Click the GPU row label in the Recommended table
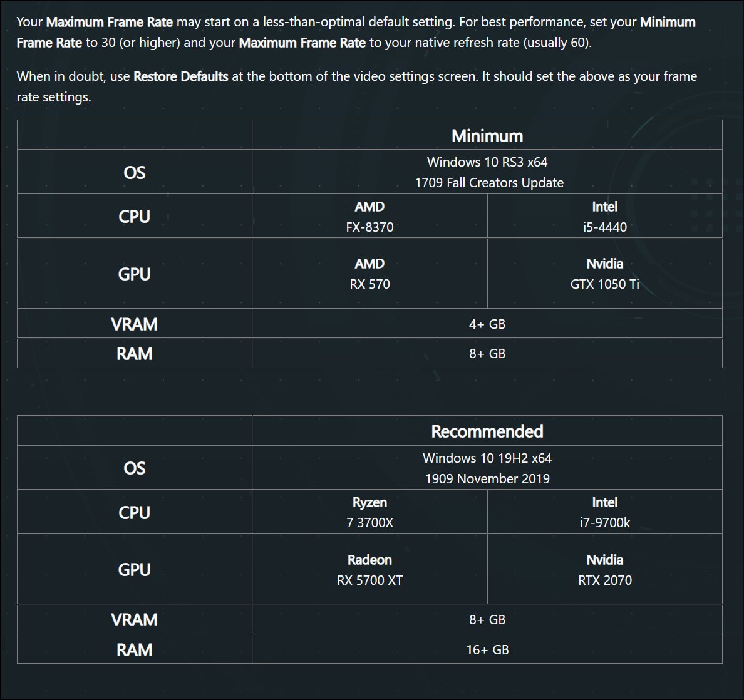 [134, 570]
